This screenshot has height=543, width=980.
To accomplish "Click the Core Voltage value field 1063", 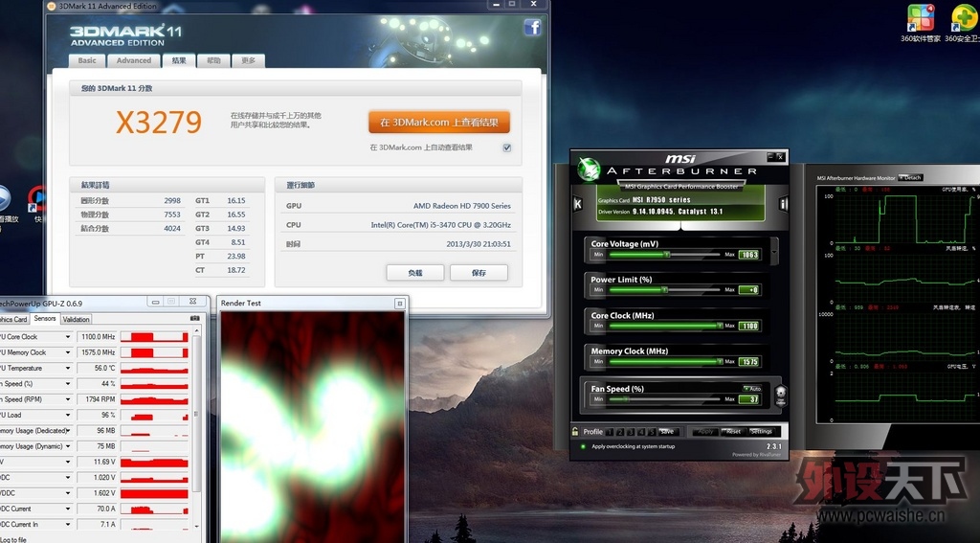I will pos(748,255).
